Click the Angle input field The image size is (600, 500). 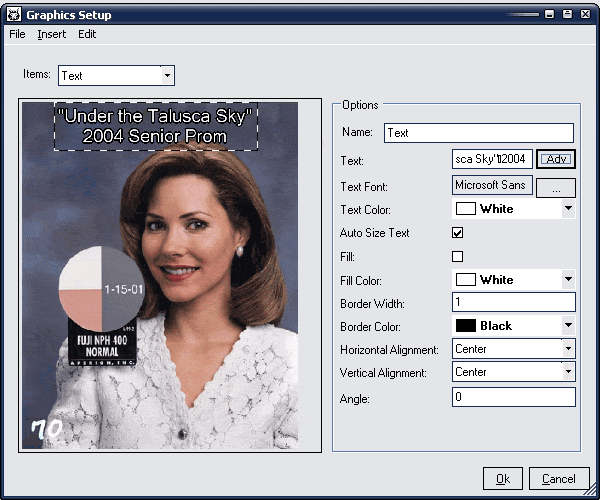coord(513,397)
